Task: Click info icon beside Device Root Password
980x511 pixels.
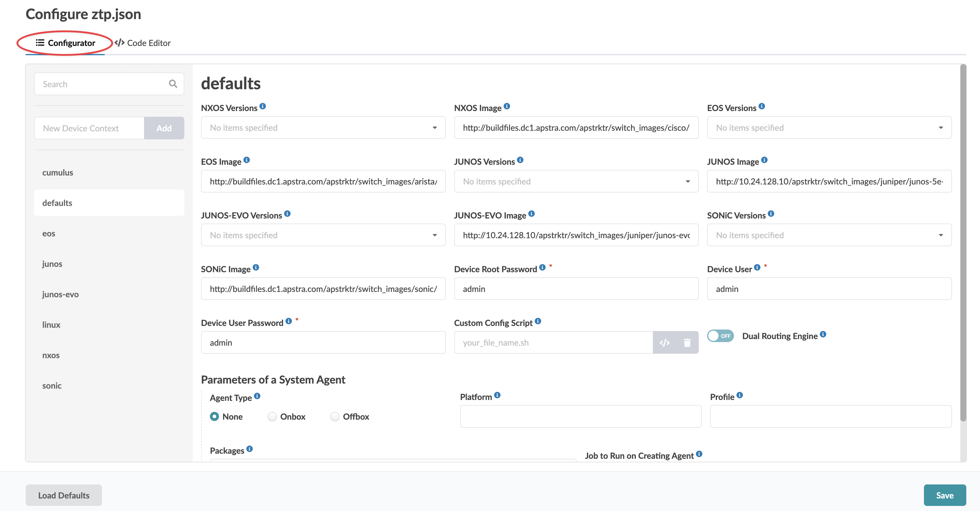Action: tap(542, 267)
